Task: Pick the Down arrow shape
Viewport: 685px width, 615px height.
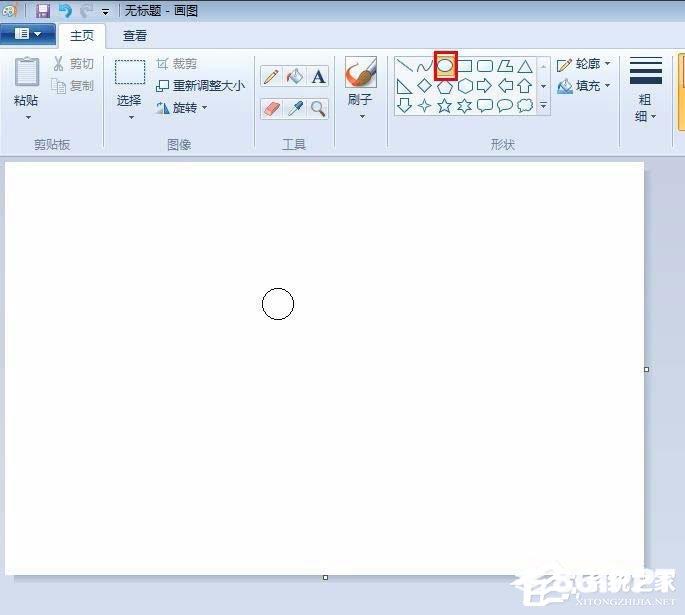Action: tap(405, 105)
